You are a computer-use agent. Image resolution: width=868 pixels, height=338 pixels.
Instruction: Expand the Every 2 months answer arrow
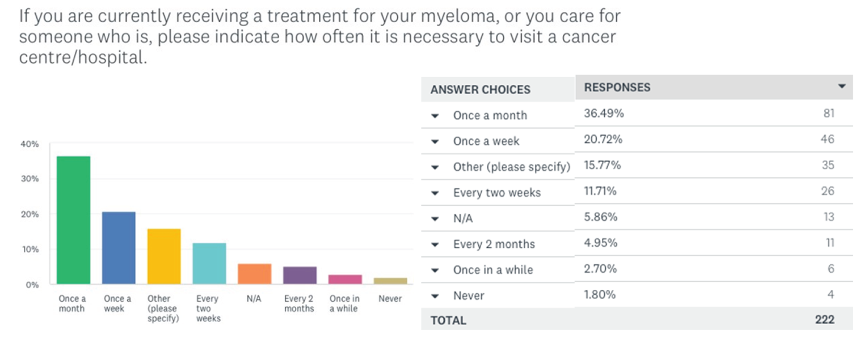tap(435, 245)
